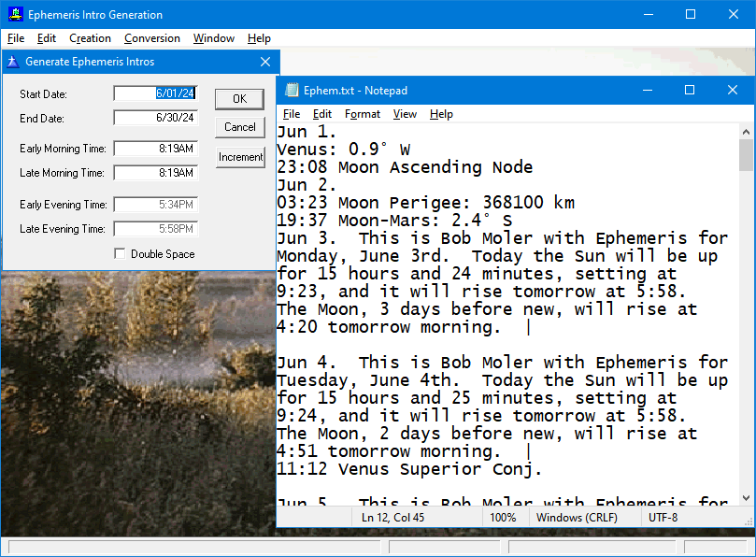Click the Generate Ephemeris Intros dialog icon

point(11,62)
